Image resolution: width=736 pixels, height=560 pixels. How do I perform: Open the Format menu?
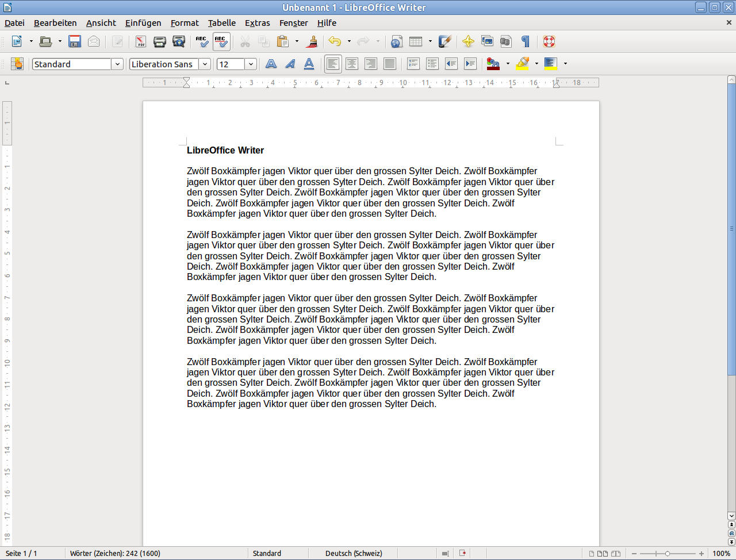pyautogui.click(x=185, y=23)
